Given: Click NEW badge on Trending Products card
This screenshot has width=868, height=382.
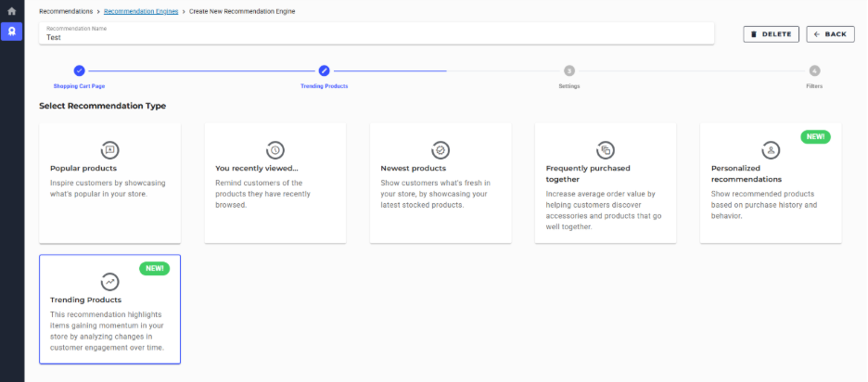Looking at the screenshot, I should [155, 268].
